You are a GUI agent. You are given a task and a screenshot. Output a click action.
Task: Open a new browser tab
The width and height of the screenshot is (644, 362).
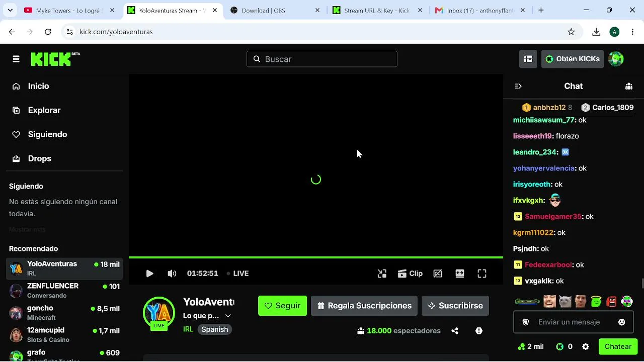click(541, 10)
